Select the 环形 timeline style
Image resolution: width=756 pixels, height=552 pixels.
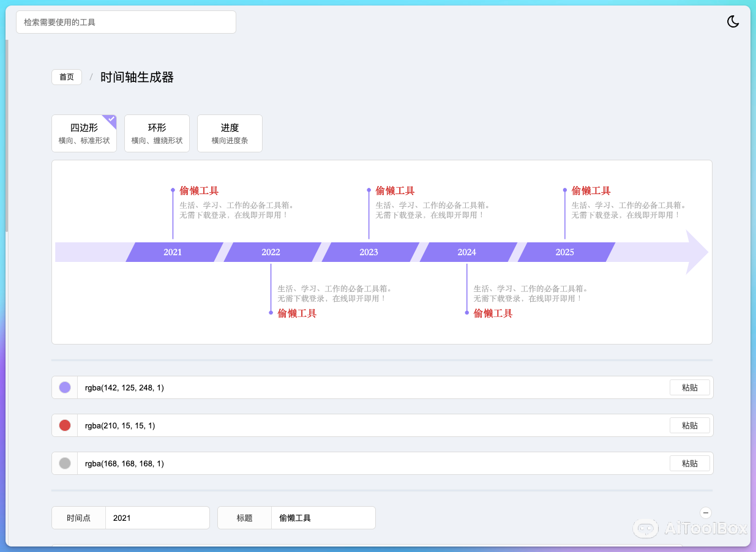point(157,133)
